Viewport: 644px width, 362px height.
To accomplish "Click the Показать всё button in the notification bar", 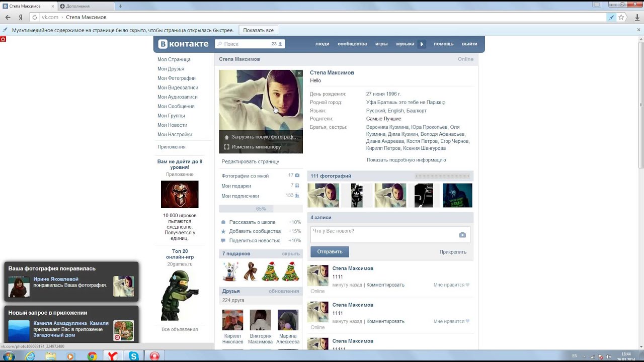I will click(259, 30).
